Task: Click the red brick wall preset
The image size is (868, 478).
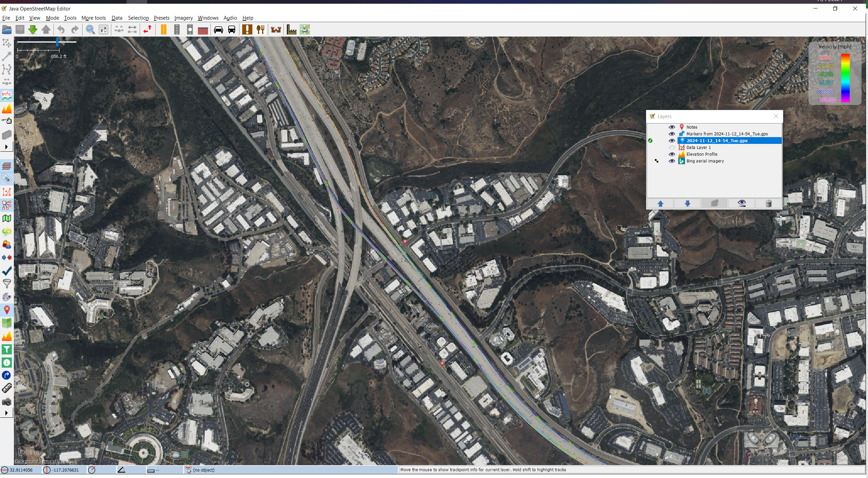Action: coord(203,30)
